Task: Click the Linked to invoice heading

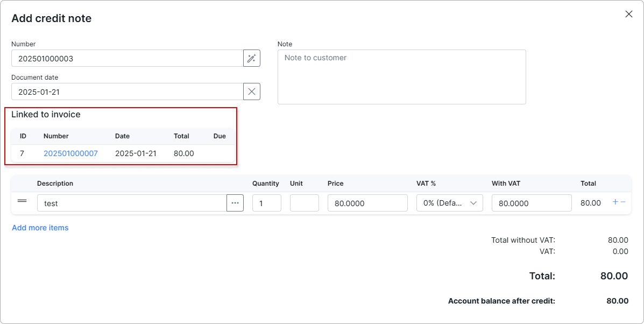Action: 46,115
